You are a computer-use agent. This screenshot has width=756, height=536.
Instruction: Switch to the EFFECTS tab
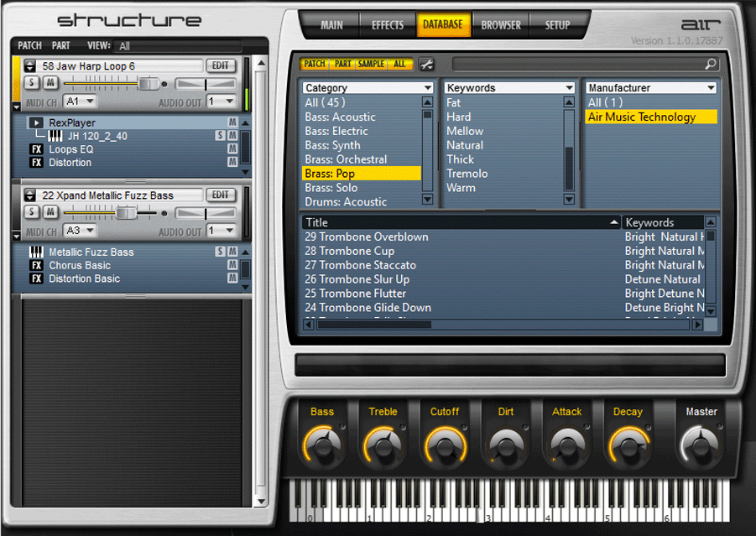click(387, 24)
